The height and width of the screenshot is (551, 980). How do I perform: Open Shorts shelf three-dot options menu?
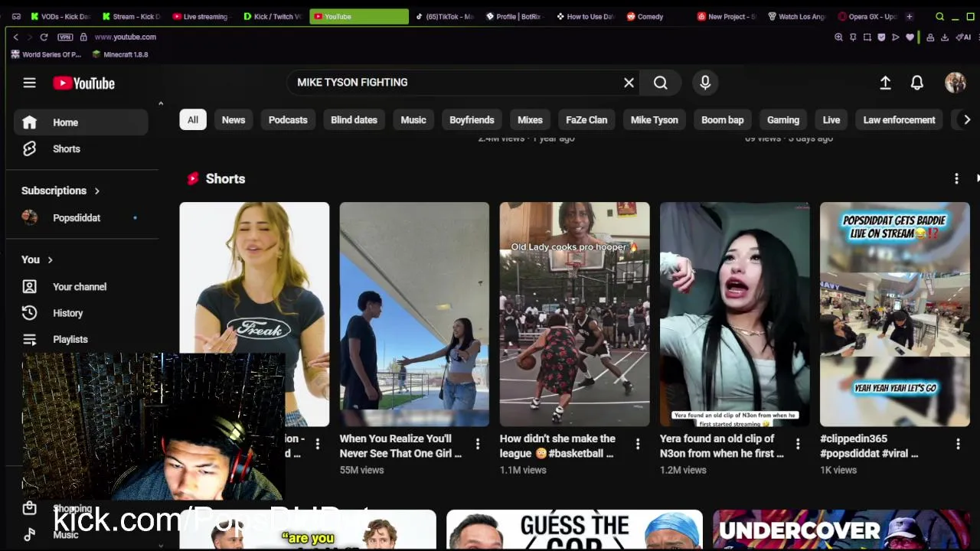coord(956,178)
